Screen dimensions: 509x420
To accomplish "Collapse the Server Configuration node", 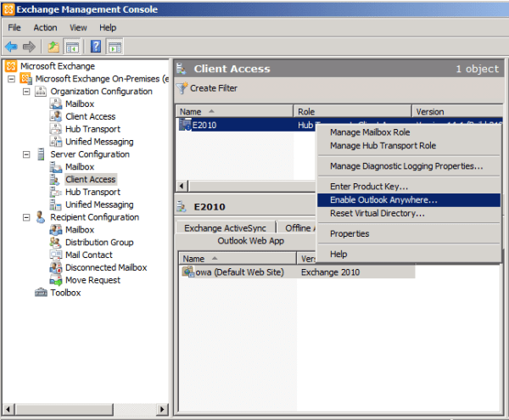I will pyautogui.click(x=26, y=154).
